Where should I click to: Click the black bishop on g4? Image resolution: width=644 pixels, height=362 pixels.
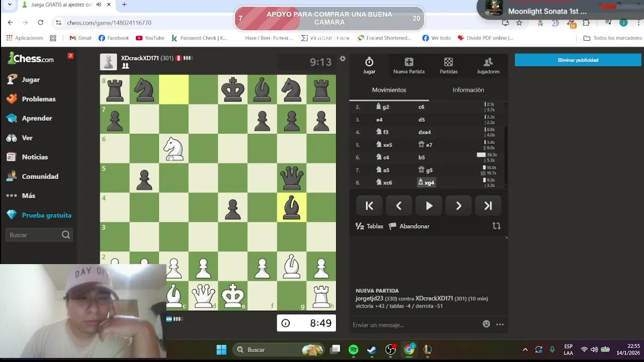(292, 207)
